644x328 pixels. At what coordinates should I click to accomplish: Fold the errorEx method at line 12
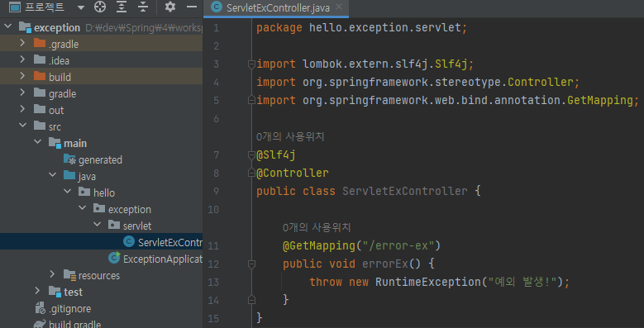251,264
